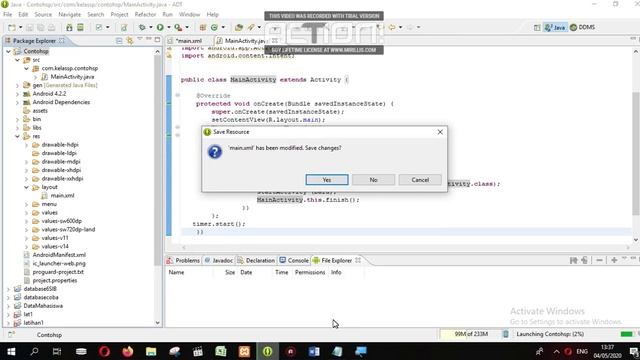640x360 pixels.
Task: Switch to the DDMS perspective button
Action: point(582,27)
